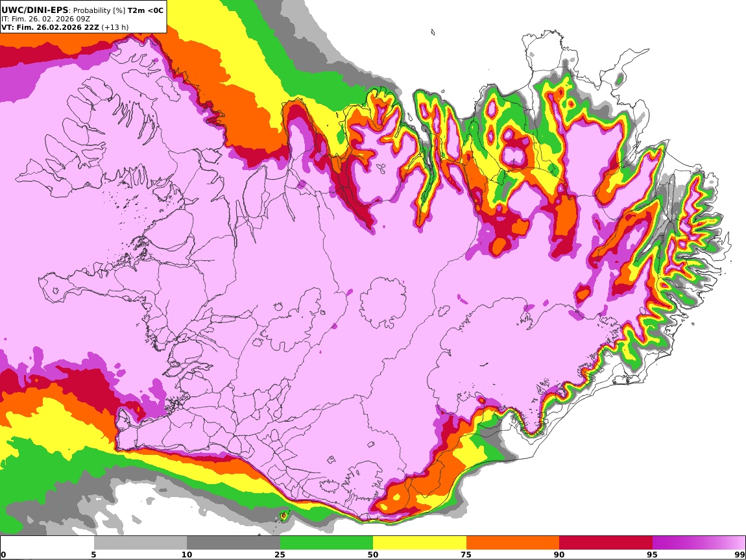Click the legend value label '50'
Image resolution: width=746 pixels, height=560 pixels.
click(373, 555)
